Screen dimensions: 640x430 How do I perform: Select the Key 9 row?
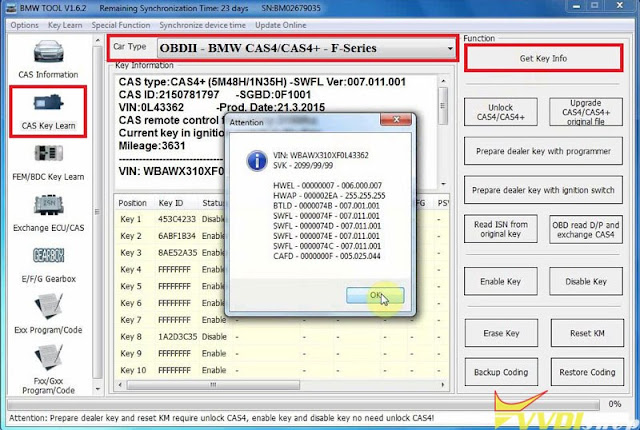(282, 353)
